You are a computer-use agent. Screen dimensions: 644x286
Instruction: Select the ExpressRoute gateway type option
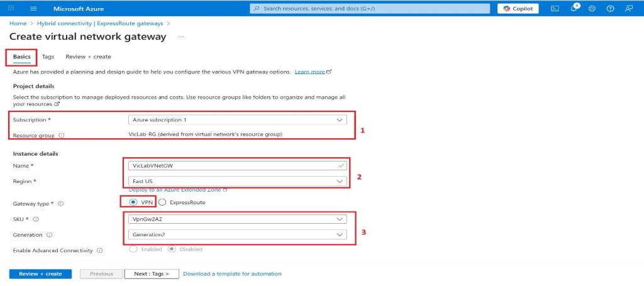162,202
